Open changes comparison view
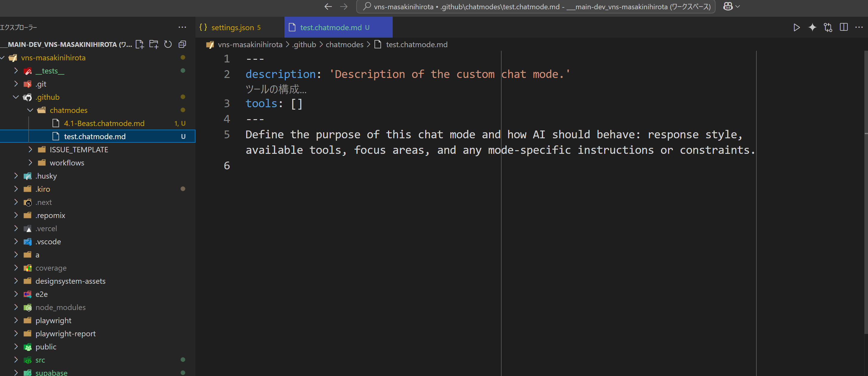The image size is (868, 376). [828, 27]
